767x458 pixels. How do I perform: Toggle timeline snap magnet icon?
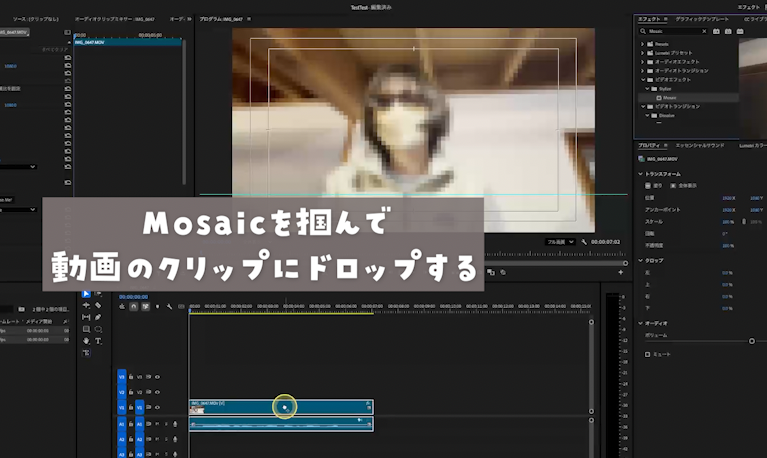[x=134, y=307]
